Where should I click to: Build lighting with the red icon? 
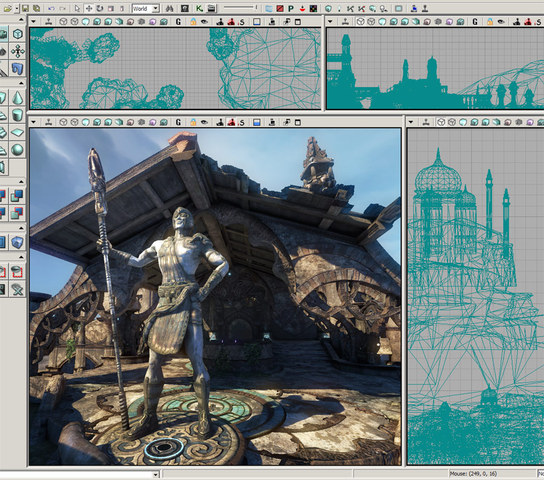click(x=280, y=8)
